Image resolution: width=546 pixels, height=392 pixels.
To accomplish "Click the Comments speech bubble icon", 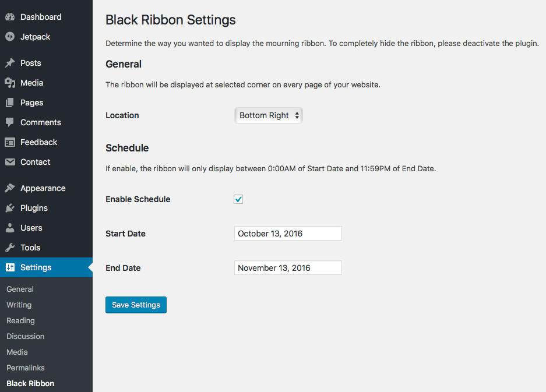I will pos(10,122).
